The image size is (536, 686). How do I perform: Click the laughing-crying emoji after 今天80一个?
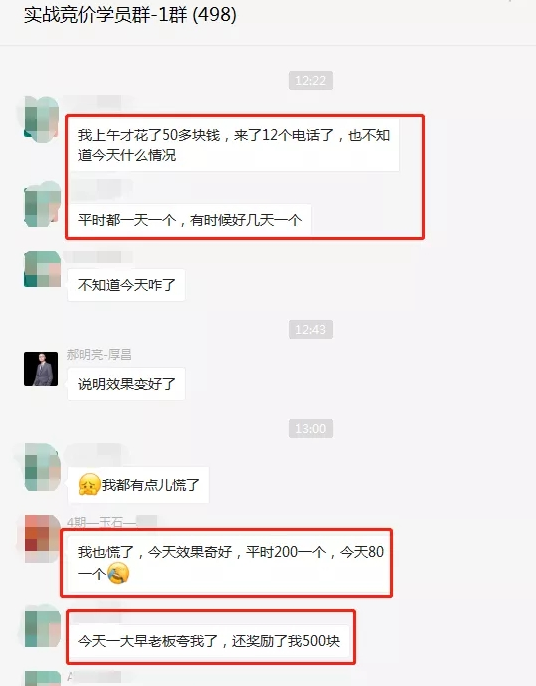tap(118, 573)
